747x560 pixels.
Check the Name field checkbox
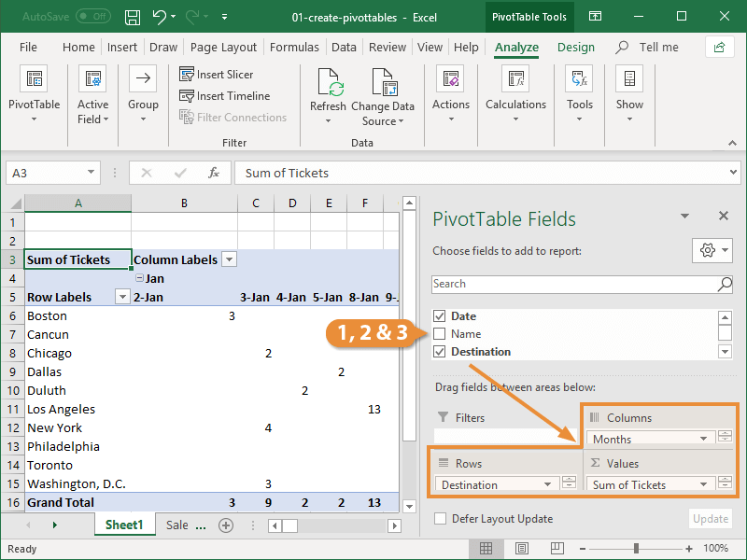tap(441, 334)
